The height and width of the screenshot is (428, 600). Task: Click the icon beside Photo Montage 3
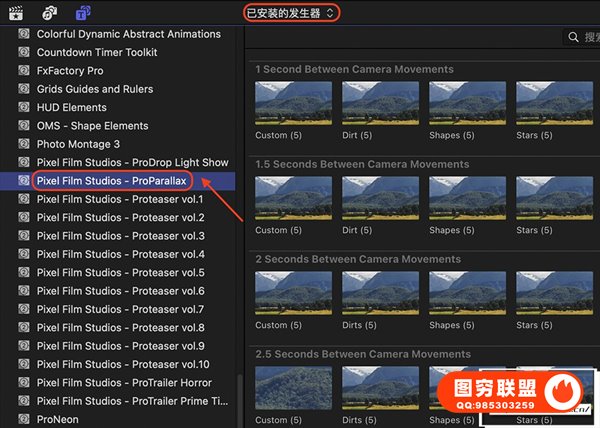[x=24, y=144]
